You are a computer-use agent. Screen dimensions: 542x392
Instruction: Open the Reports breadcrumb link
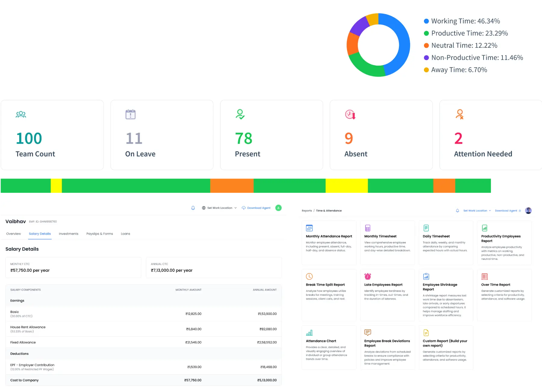(307, 211)
